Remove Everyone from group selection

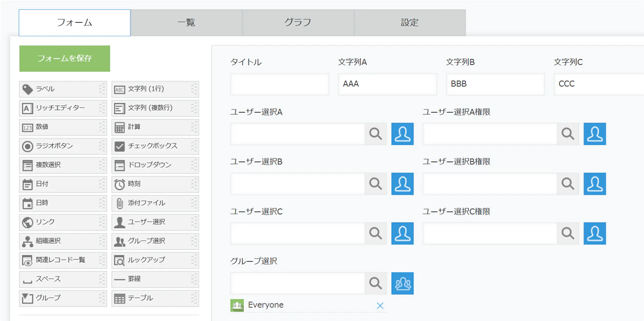click(x=380, y=306)
